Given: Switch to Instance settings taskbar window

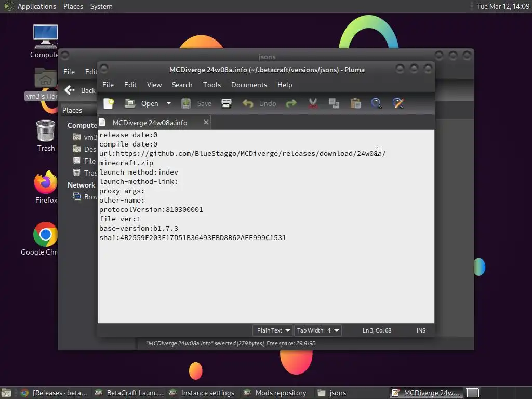Looking at the screenshot, I should coord(202,393).
